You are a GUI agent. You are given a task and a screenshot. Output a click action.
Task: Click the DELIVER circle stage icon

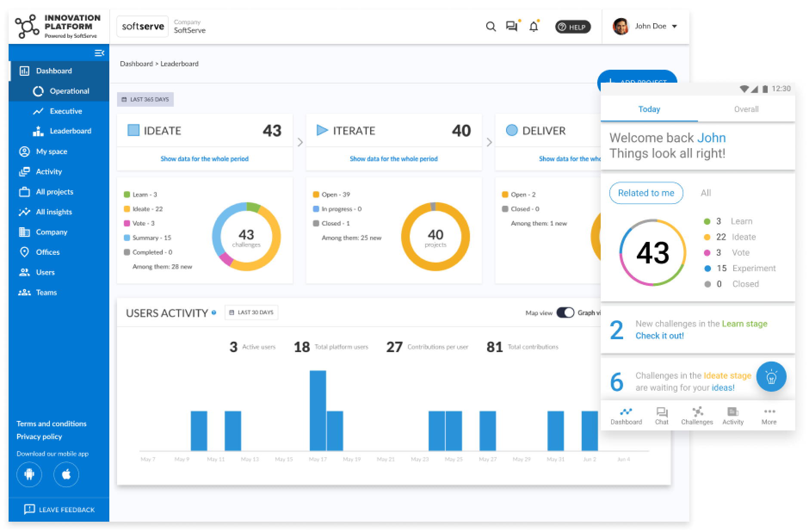512,130
